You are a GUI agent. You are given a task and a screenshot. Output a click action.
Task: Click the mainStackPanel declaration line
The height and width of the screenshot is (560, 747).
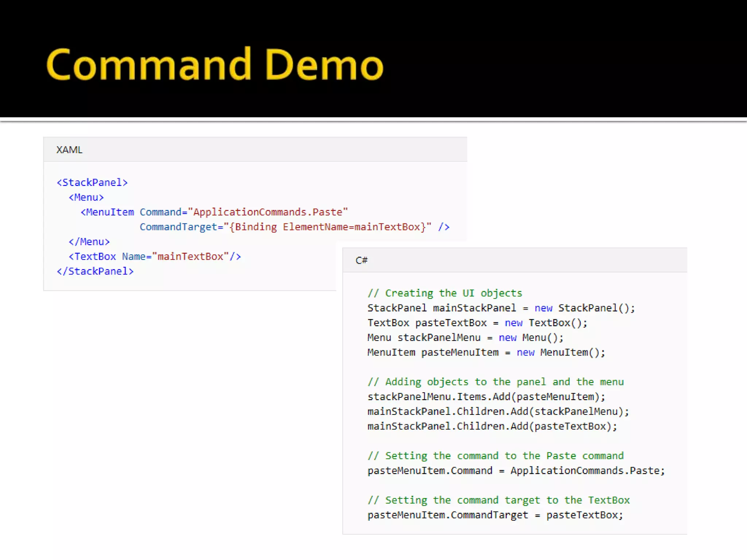(501, 308)
